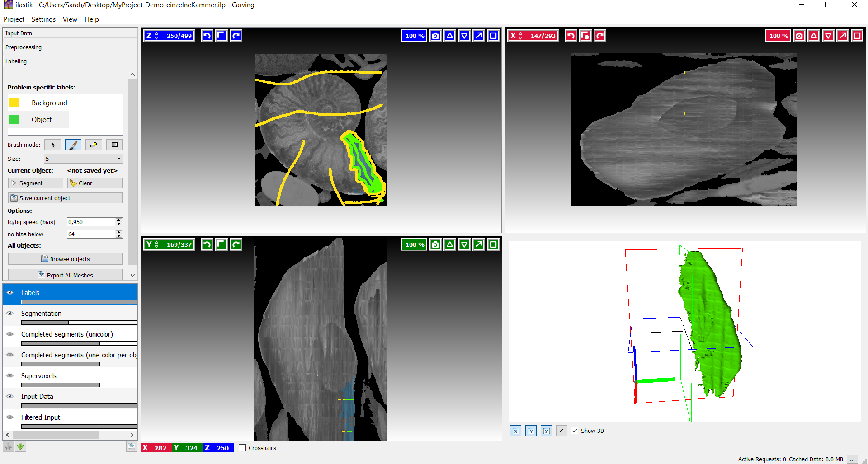Select the eraser brush mode
Viewport: 868px width, 464px height.
click(94, 145)
